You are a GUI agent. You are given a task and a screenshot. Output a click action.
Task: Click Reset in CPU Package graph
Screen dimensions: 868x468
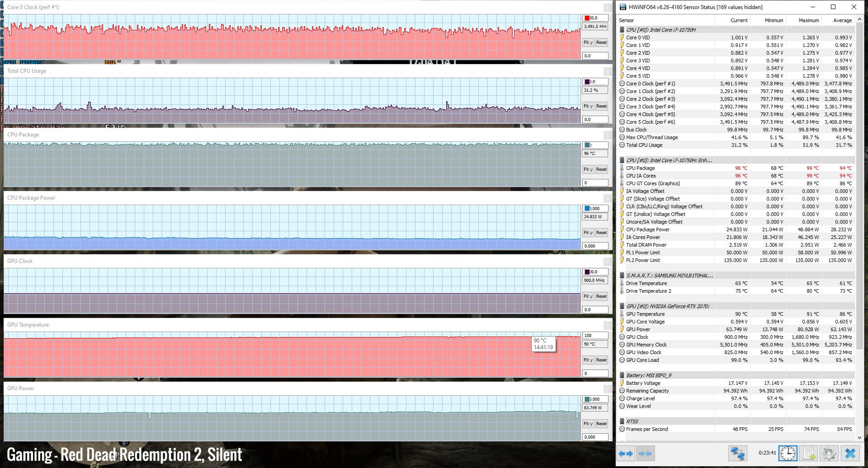[601, 169]
